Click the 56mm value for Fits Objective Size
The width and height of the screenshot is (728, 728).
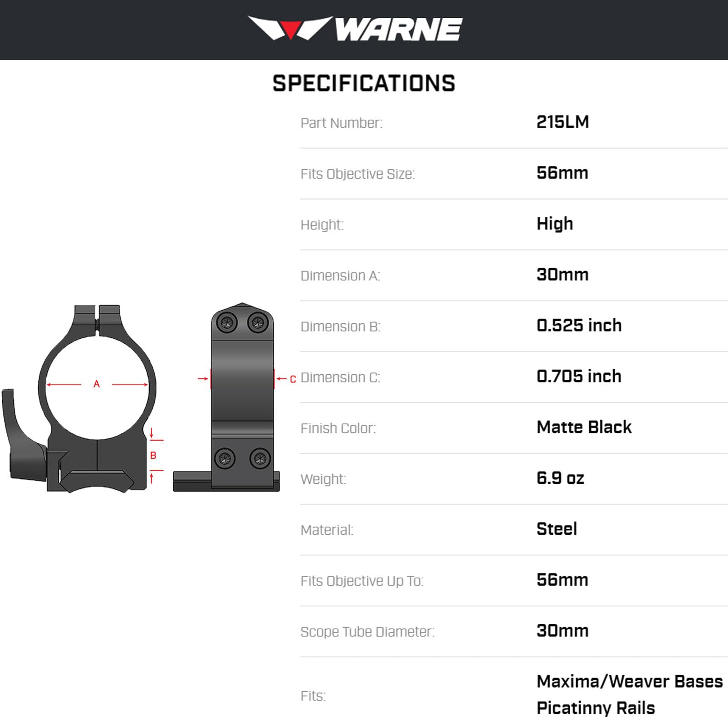pyautogui.click(x=562, y=173)
